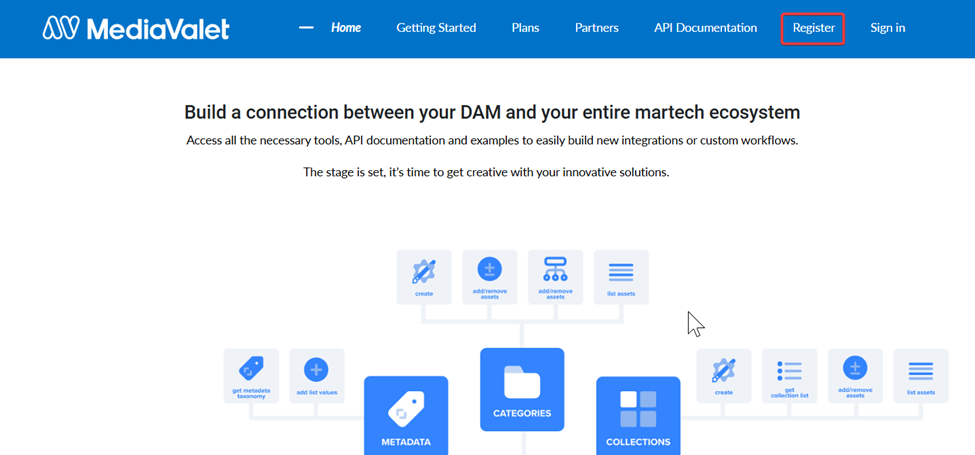
Task: Click the add list values tile
Action: point(317,375)
